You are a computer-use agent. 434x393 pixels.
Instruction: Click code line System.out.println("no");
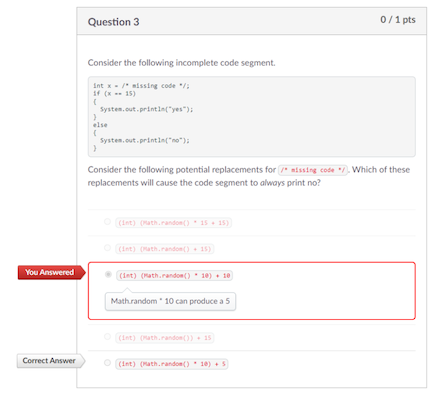point(145,141)
